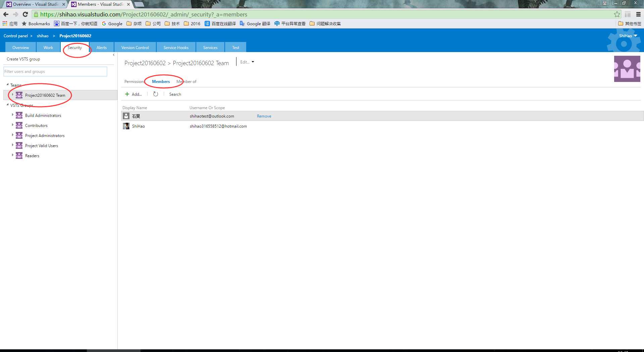Expand the Project20160602 Team node

[x=13, y=94]
